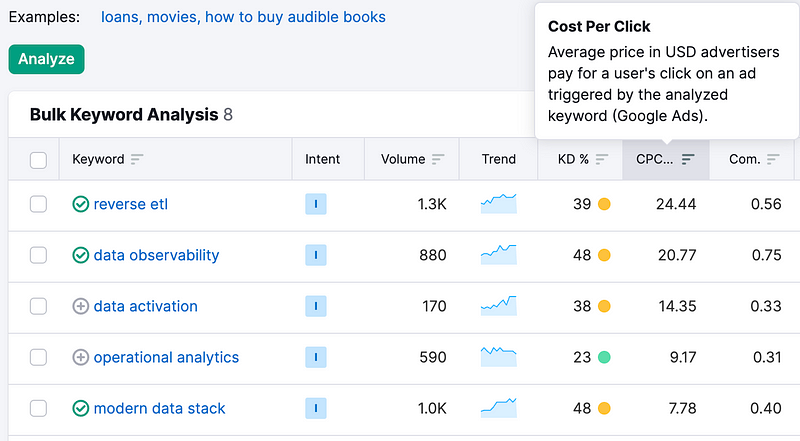Screen dimensions: 800x441
Task: Open the reverse etl keyword link
Action: pyautogui.click(x=131, y=204)
